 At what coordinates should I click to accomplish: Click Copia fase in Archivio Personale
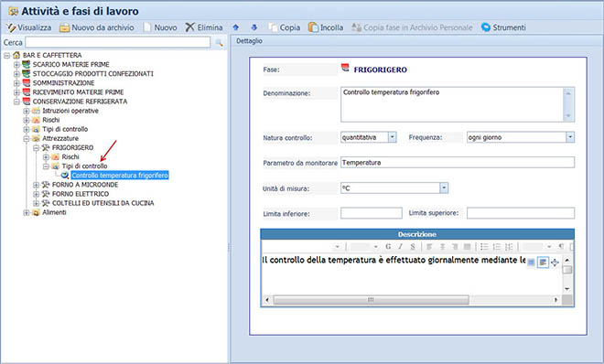412,27
